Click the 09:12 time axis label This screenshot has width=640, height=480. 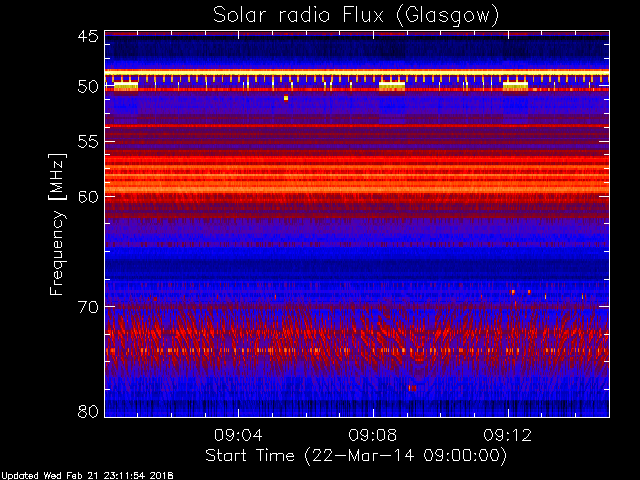tap(508, 435)
